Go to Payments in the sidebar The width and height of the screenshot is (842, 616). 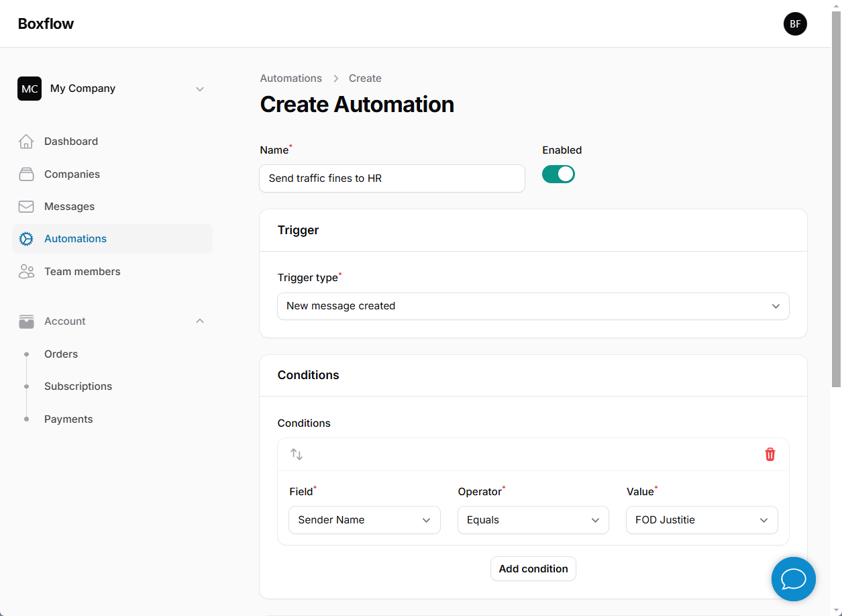(x=68, y=419)
